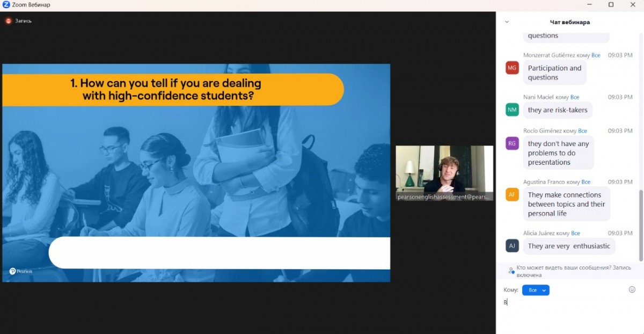644x334 pixels.
Task: Click the AF avatar of Agustina Franco
Action: tap(512, 194)
